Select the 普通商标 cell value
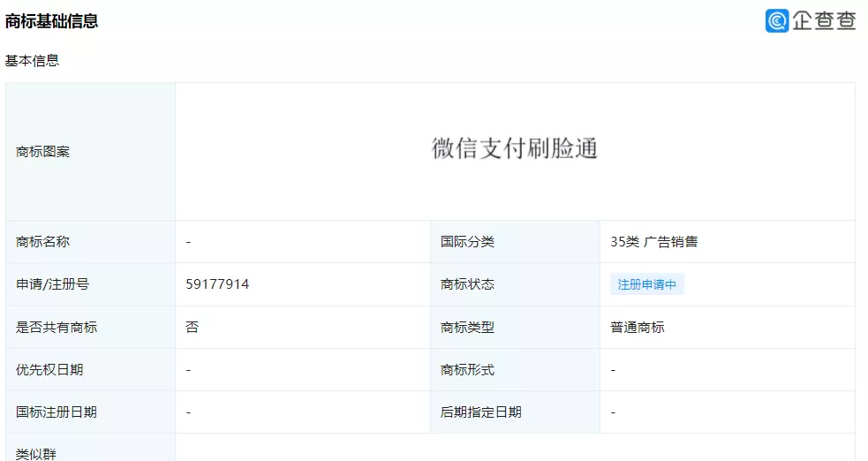The width and height of the screenshot is (868, 461). 638,327
